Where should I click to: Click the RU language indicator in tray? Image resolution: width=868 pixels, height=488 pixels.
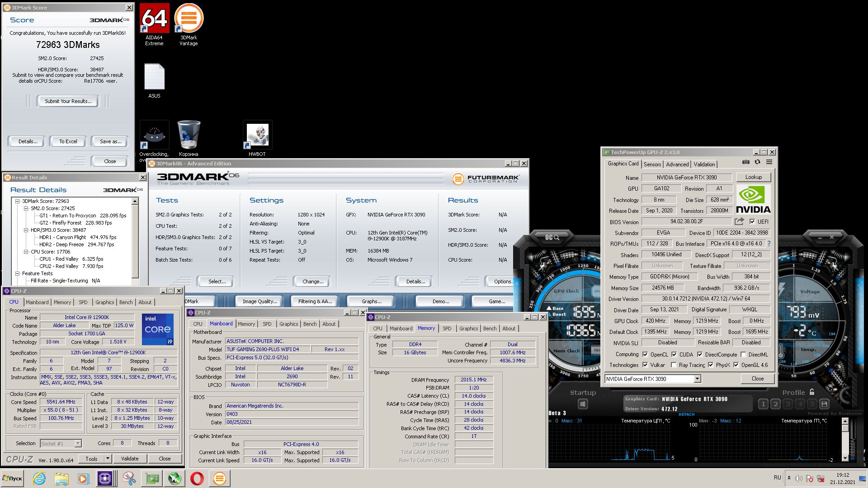tap(777, 478)
